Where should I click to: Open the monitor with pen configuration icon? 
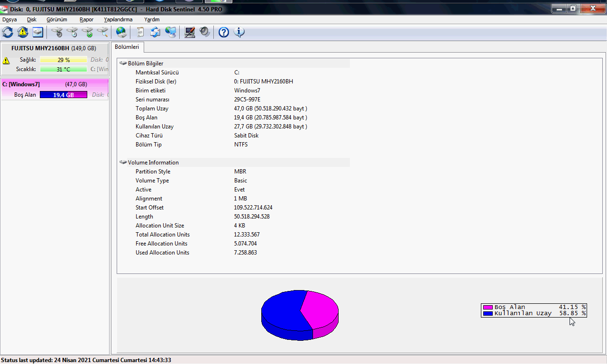click(x=190, y=32)
